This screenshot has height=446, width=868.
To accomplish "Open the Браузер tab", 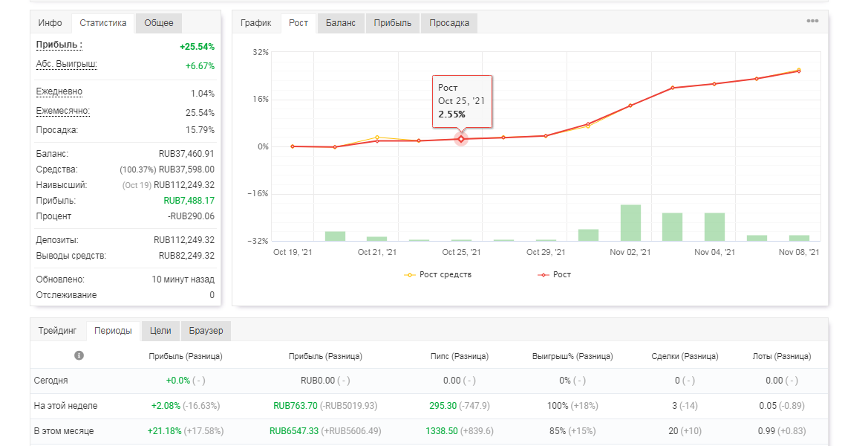I will point(206,331).
